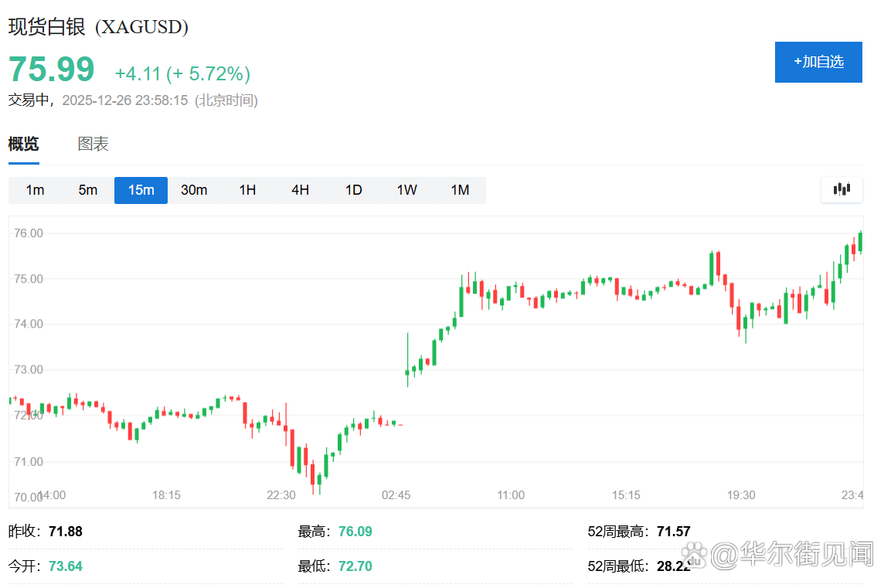This screenshot has width=891, height=588.
Task: Click the 75.99 current price
Action: [52, 70]
